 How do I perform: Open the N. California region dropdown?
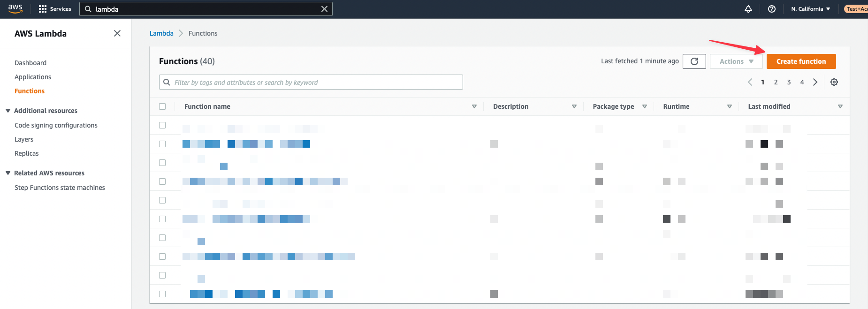pos(811,9)
